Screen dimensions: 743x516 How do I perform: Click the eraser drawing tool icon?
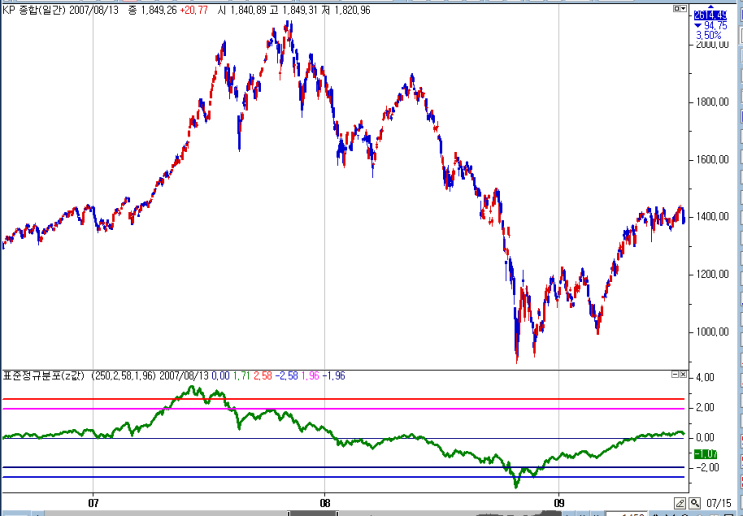[x=680, y=503]
